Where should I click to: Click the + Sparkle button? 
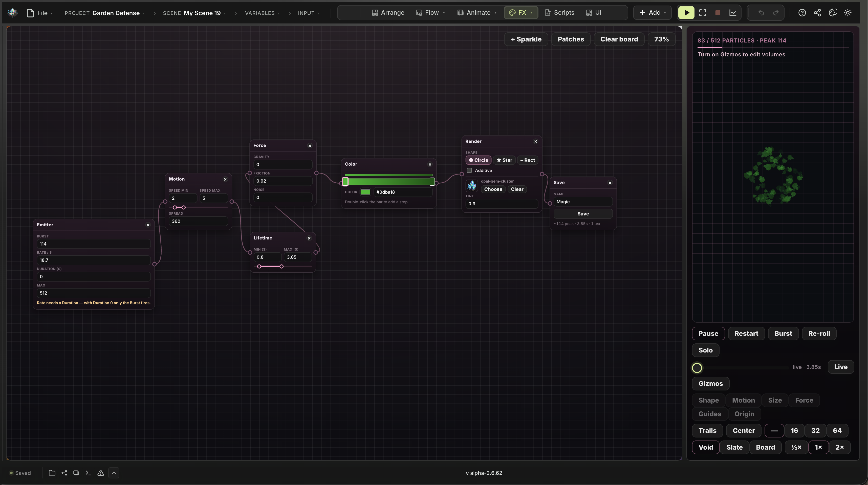point(526,39)
